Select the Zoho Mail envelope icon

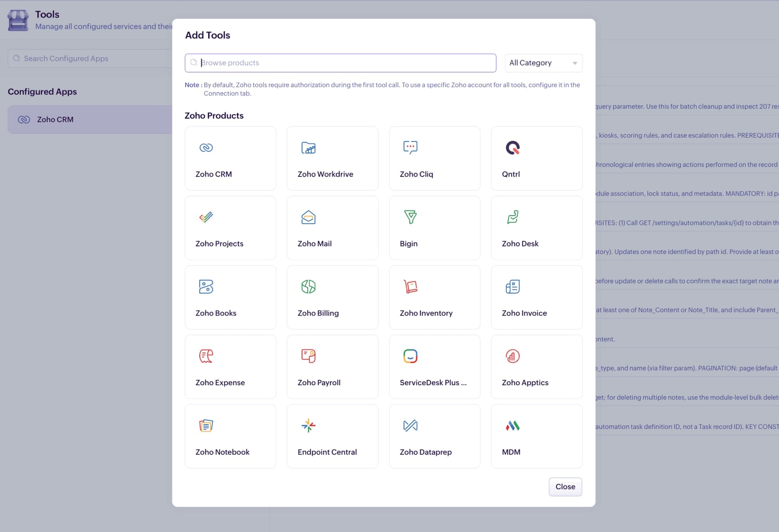point(308,217)
